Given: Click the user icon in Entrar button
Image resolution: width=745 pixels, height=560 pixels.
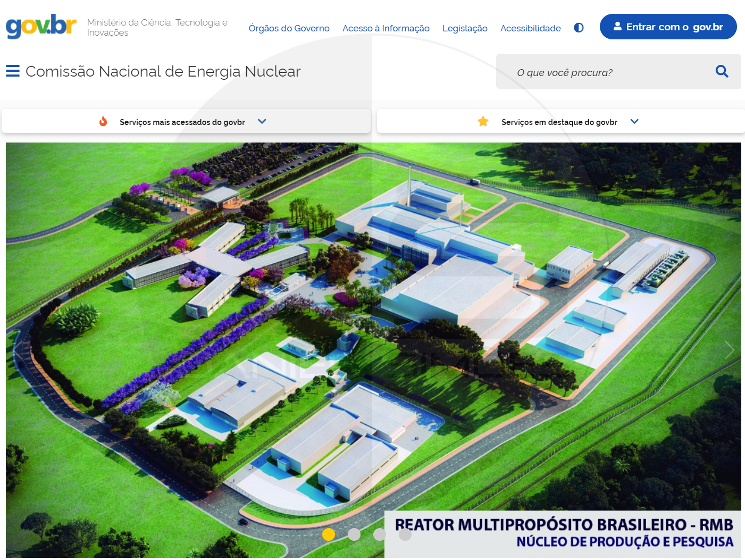Looking at the screenshot, I should (x=617, y=26).
